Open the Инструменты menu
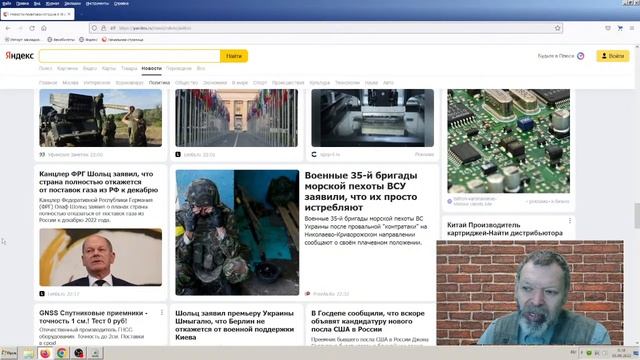This screenshot has width=640, height=360. (x=97, y=3)
